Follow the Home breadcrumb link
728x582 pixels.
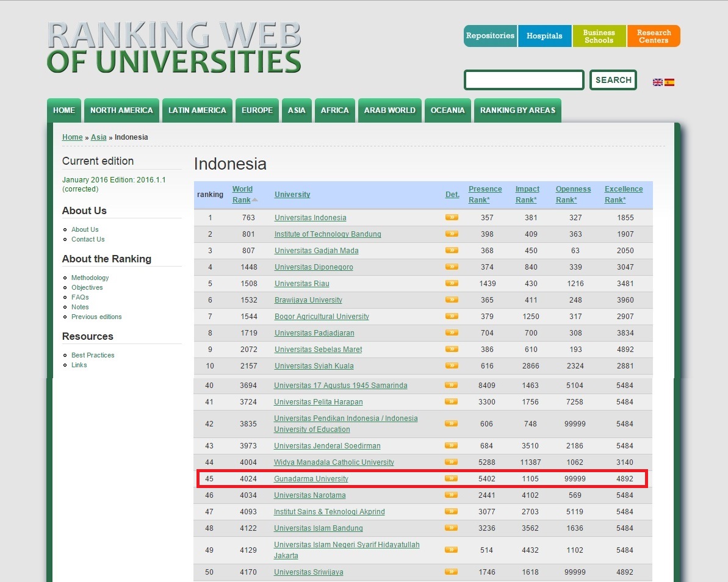coord(73,137)
